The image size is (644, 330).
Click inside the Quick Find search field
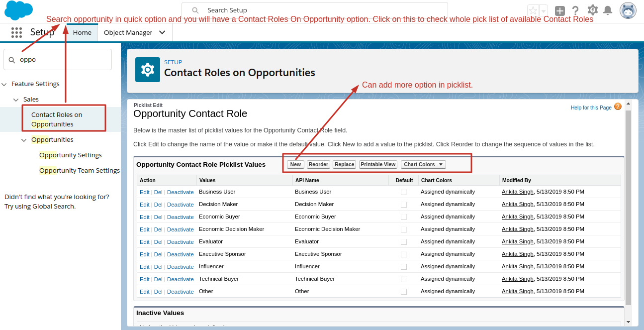coord(57,59)
